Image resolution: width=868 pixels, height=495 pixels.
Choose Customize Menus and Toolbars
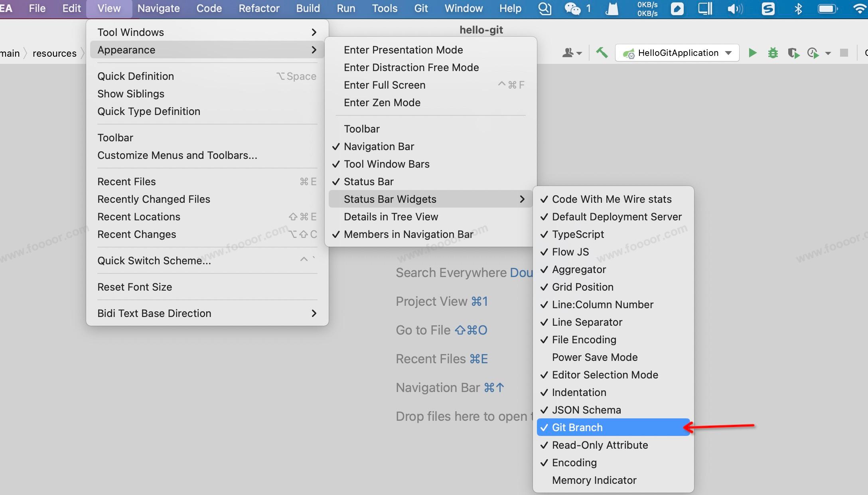177,155
